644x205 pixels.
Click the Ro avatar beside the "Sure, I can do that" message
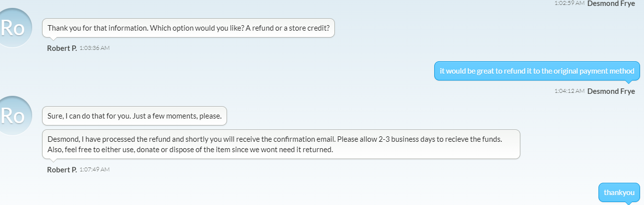13,116
